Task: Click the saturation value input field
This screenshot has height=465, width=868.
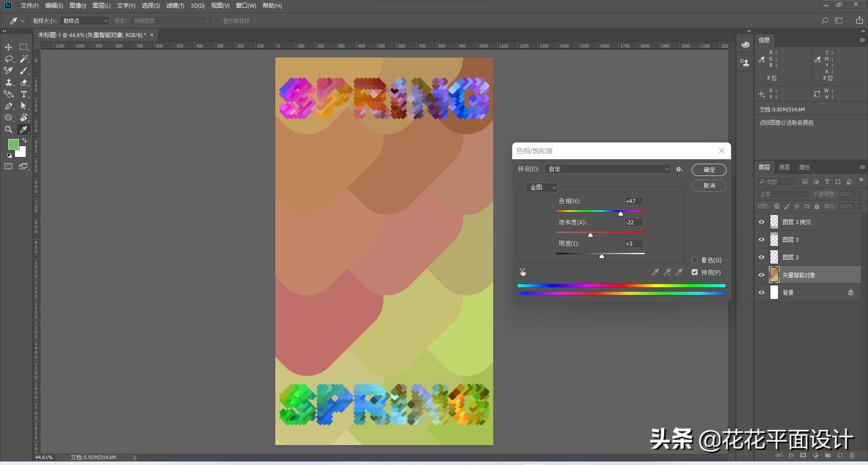Action: (x=633, y=223)
